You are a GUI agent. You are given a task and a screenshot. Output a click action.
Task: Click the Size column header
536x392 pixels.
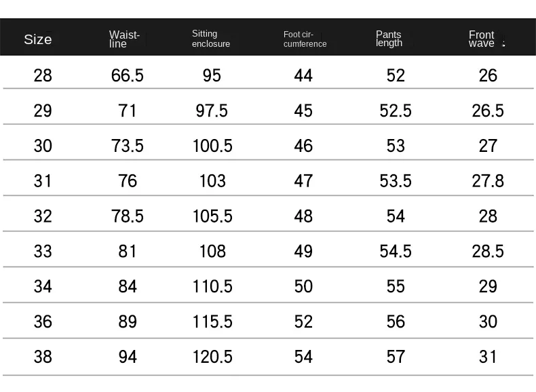38,39
